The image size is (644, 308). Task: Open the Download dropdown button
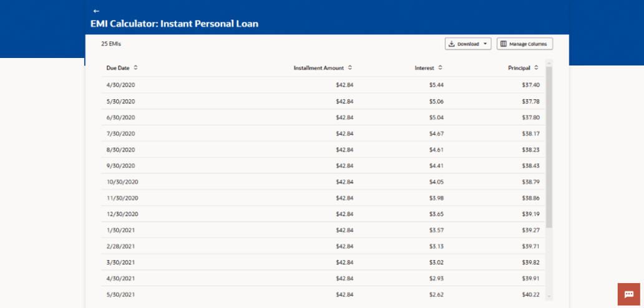click(x=468, y=44)
